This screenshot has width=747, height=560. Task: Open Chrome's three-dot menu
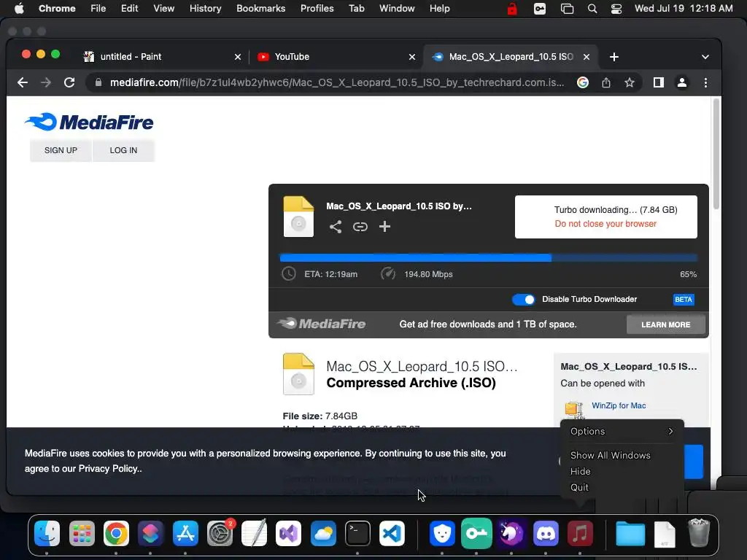[705, 82]
